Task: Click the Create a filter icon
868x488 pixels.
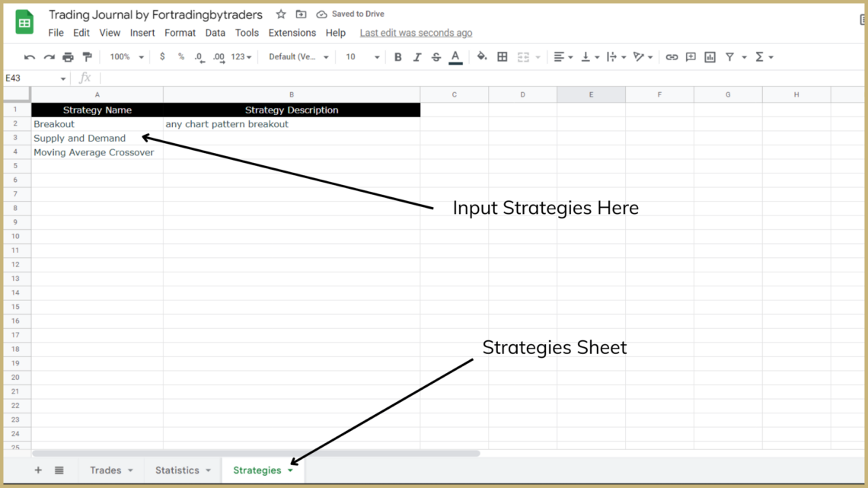Action: [x=729, y=56]
